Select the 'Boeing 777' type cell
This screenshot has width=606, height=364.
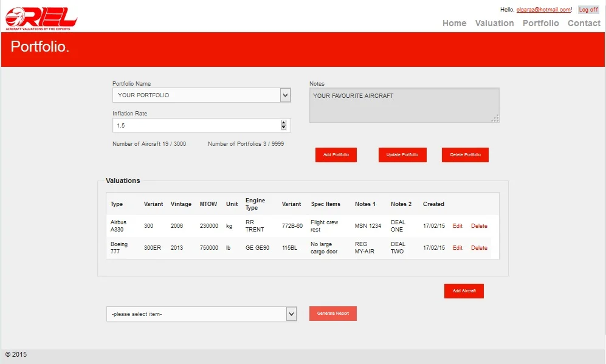(x=119, y=248)
